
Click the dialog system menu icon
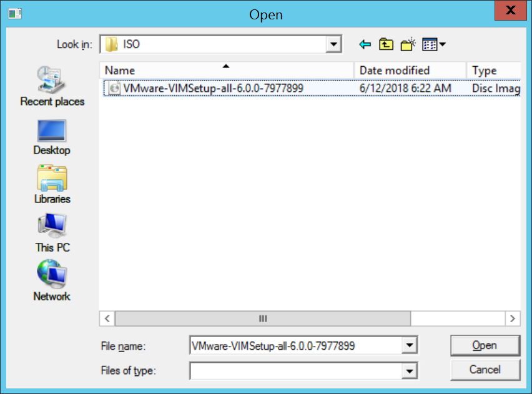point(15,14)
